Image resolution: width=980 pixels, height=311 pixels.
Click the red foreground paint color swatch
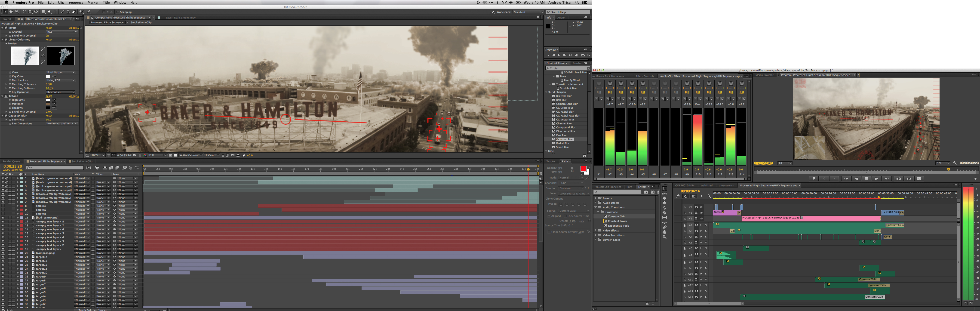point(583,169)
